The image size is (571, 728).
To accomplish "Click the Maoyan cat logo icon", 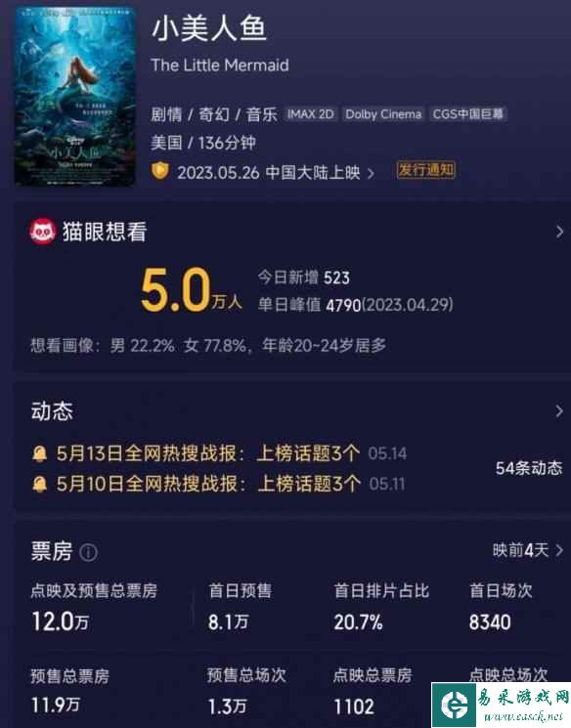I will 43,232.
